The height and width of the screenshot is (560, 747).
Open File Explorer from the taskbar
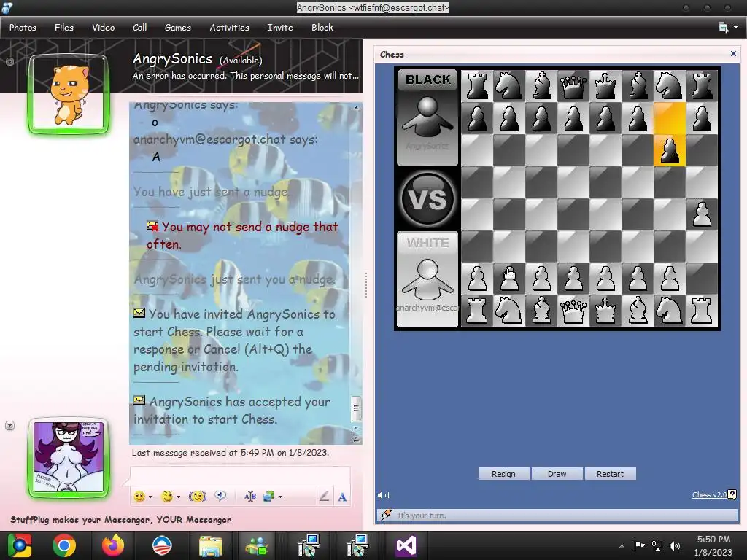click(211, 545)
